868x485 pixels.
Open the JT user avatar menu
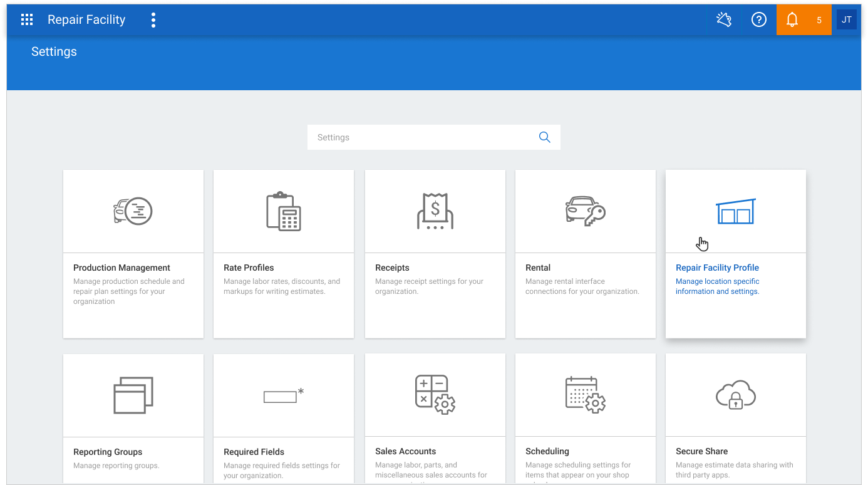click(x=846, y=20)
